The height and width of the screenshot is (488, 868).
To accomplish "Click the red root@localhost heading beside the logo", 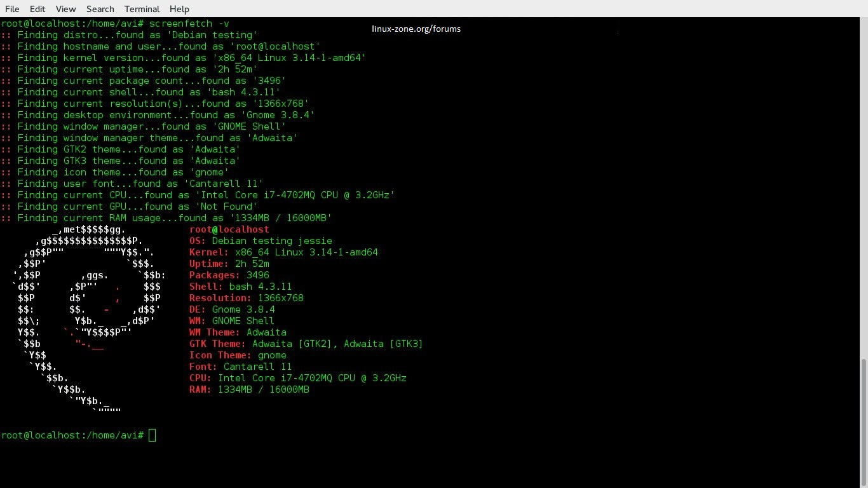I will click(229, 229).
